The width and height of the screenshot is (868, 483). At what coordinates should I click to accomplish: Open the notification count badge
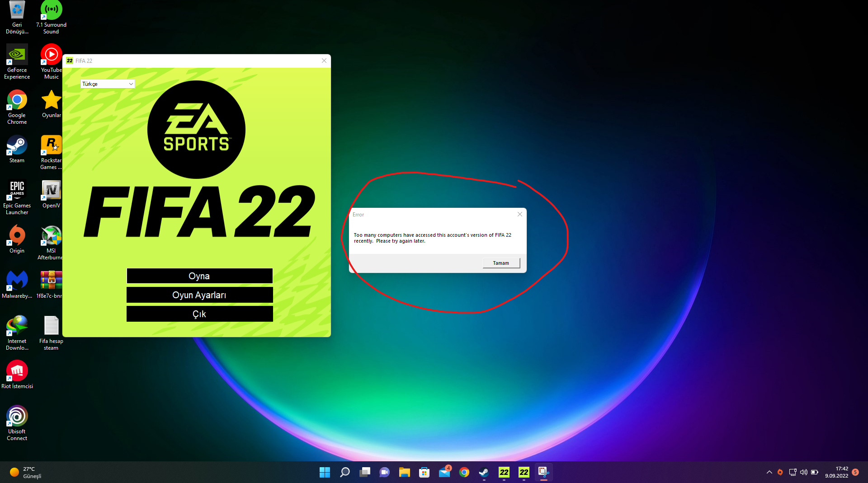tap(855, 472)
